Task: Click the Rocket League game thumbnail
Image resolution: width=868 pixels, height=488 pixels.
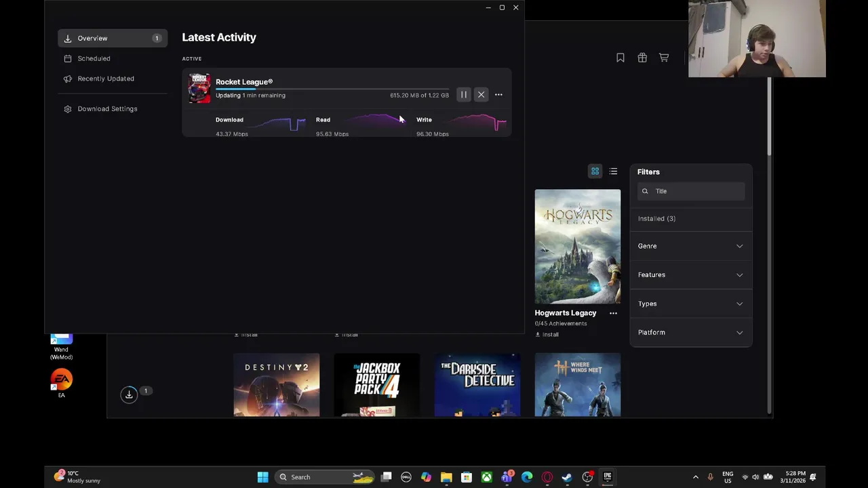Action: pyautogui.click(x=199, y=88)
